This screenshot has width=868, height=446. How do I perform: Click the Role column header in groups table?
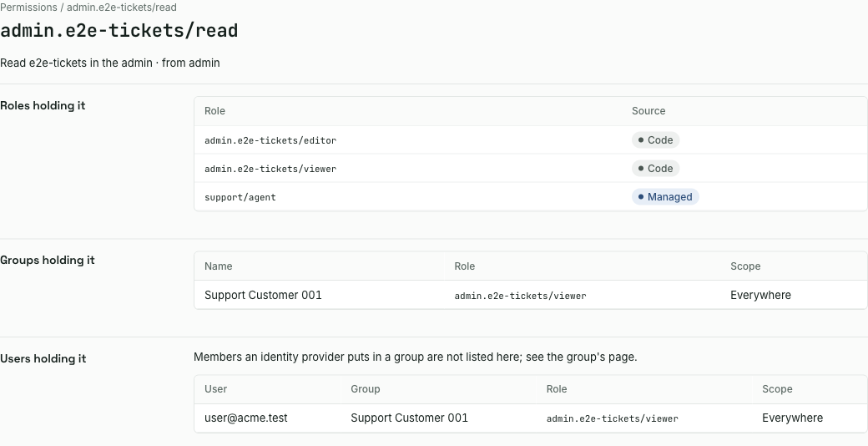[464, 266]
